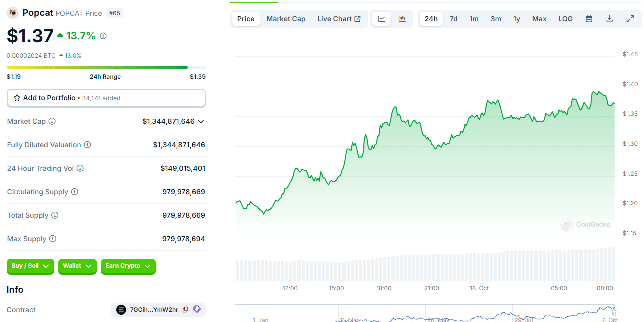Select the 7d time range
This screenshot has width=644, height=322.
[453, 19]
